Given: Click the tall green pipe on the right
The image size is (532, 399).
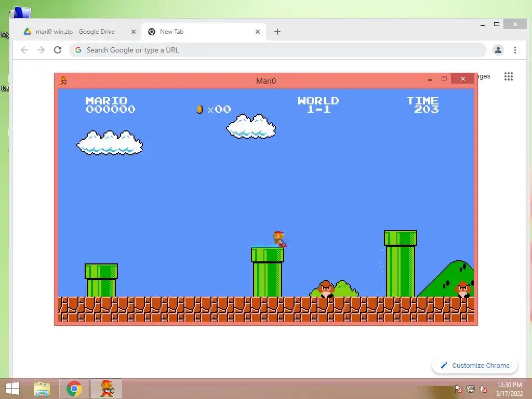Looking at the screenshot, I should pyautogui.click(x=401, y=263).
